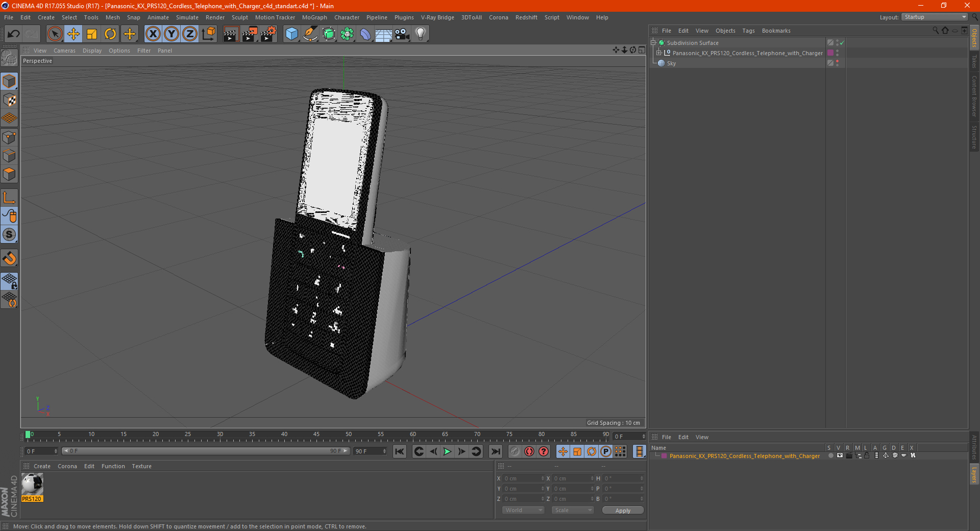Viewport: 980px width, 531px height.
Task: Click timeline frame 45 marker
Action: pyautogui.click(x=316, y=435)
